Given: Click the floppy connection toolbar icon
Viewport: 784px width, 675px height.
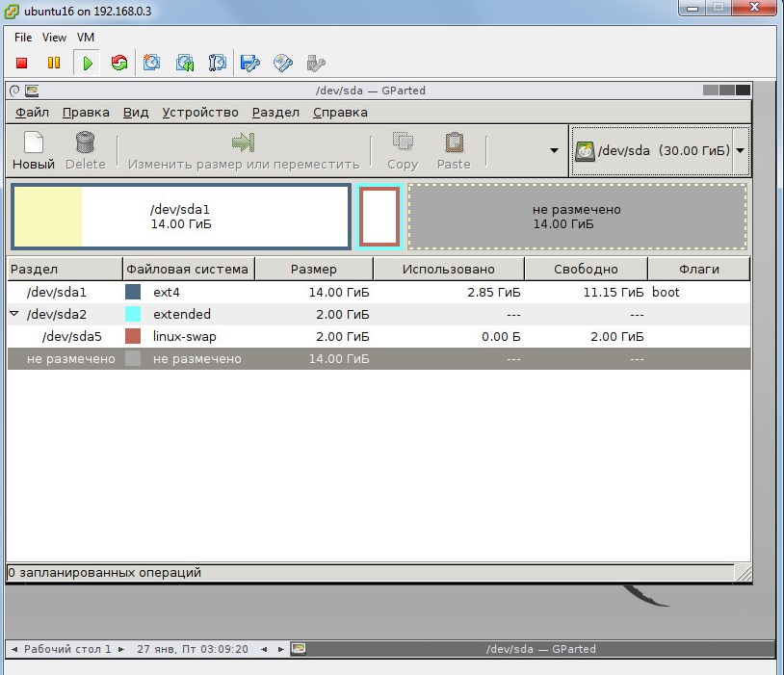Looking at the screenshot, I should [249, 63].
